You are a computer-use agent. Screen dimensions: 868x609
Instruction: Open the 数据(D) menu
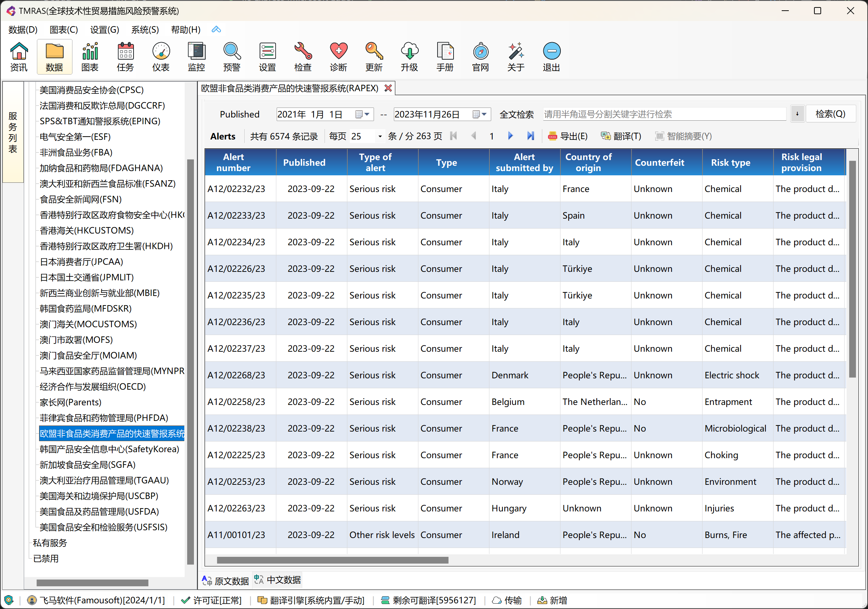click(x=23, y=29)
